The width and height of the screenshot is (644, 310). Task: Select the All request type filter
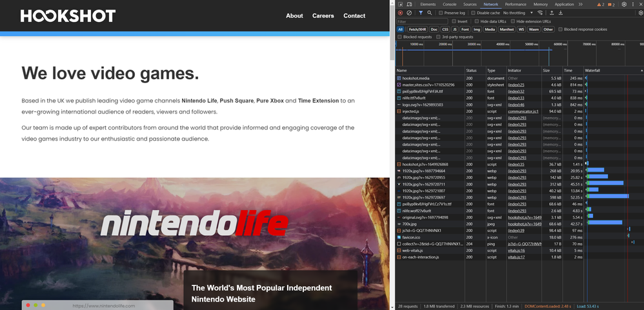point(401,29)
